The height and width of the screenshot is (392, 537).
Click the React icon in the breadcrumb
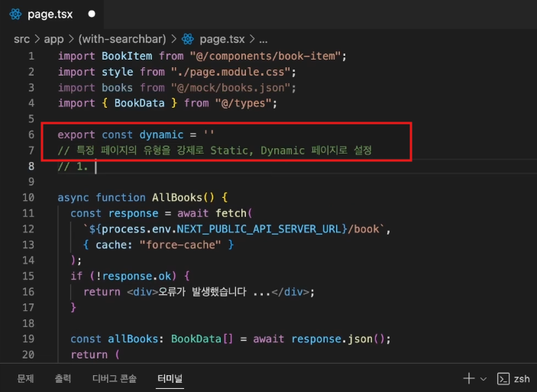[188, 39]
